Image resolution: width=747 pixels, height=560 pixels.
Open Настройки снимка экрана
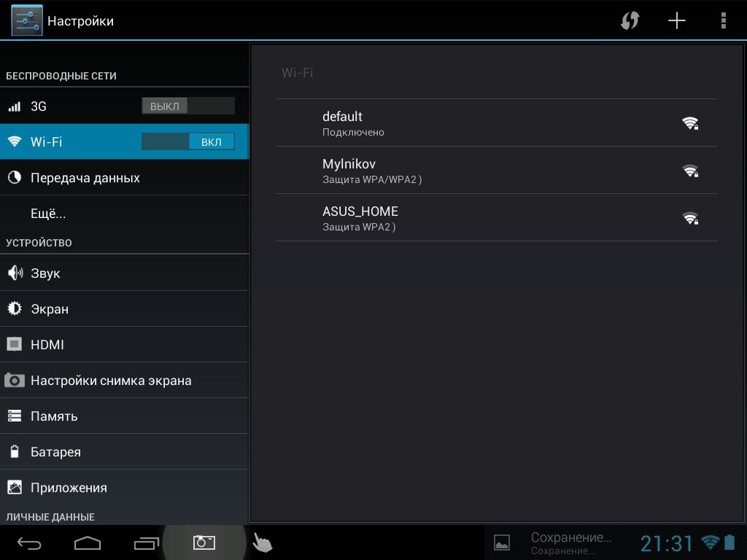[x=111, y=381]
